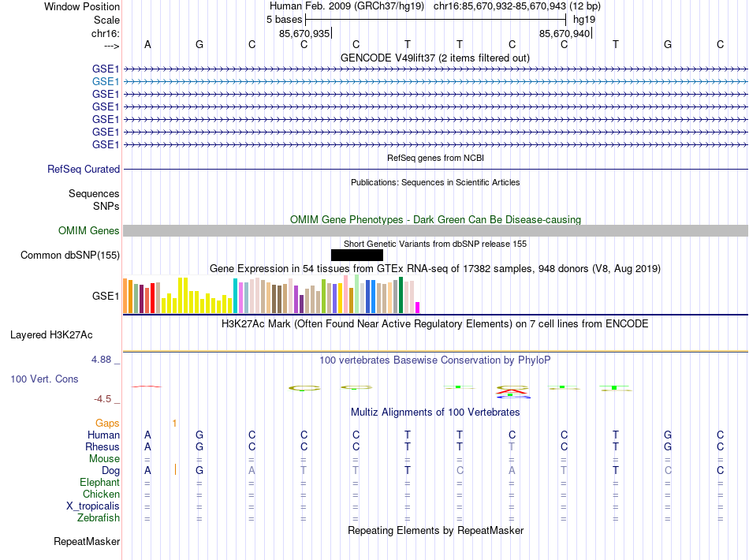Click the magenta last GTEx expression bar

click(418, 308)
